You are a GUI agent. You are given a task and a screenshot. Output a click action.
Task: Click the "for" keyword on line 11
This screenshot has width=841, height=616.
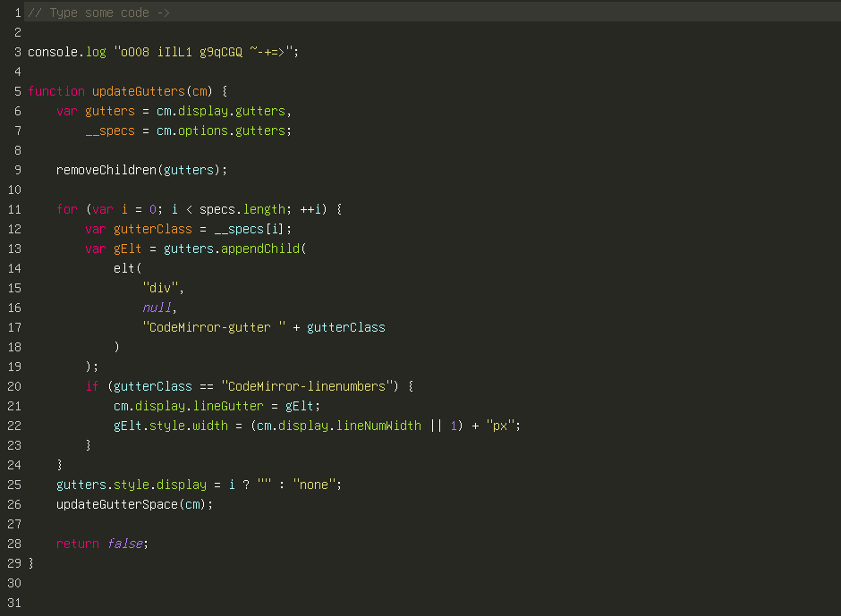(67, 209)
